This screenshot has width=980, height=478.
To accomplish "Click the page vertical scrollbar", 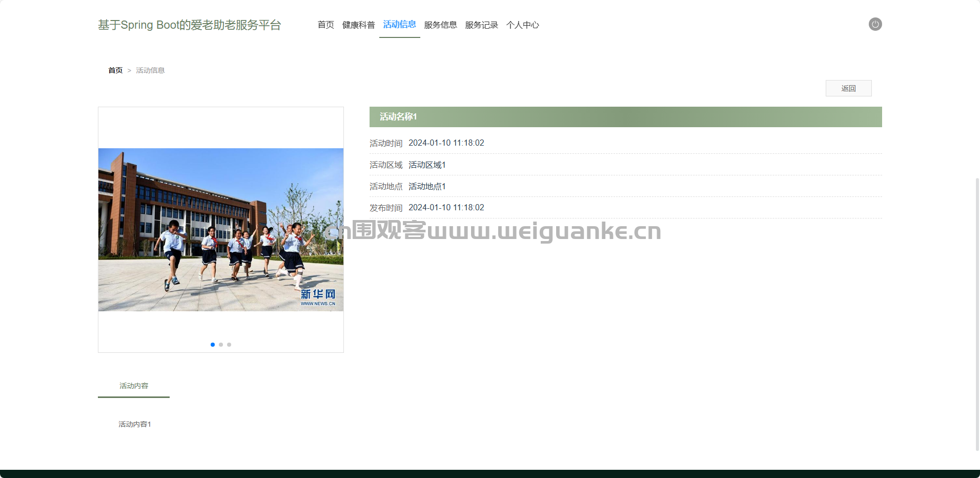I will (977, 313).
